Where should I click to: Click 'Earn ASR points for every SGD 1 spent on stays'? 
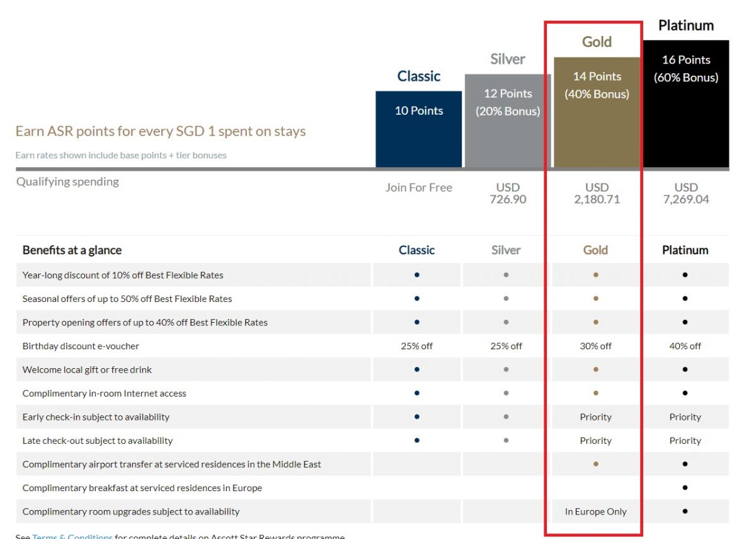tap(161, 131)
